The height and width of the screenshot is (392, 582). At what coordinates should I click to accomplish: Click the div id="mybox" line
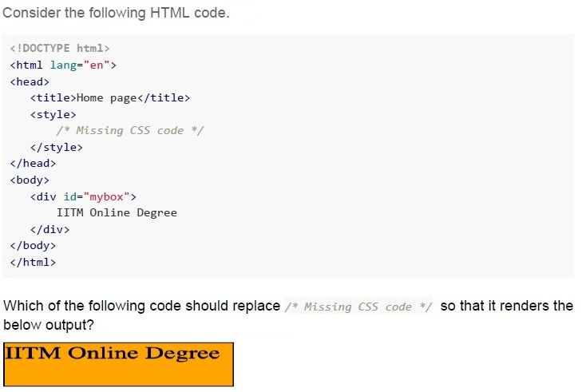coord(84,196)
